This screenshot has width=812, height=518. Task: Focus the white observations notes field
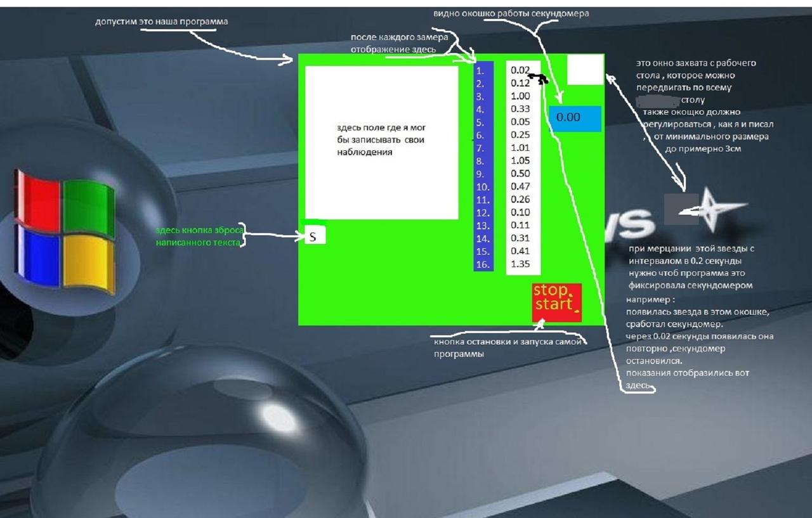coord(381,143)
